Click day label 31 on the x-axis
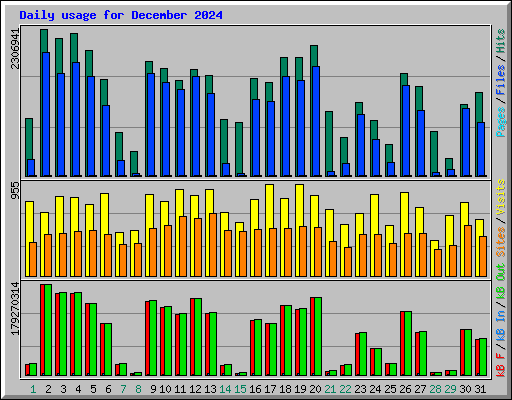This screenshot has height=400, width=512. point(480,389)
